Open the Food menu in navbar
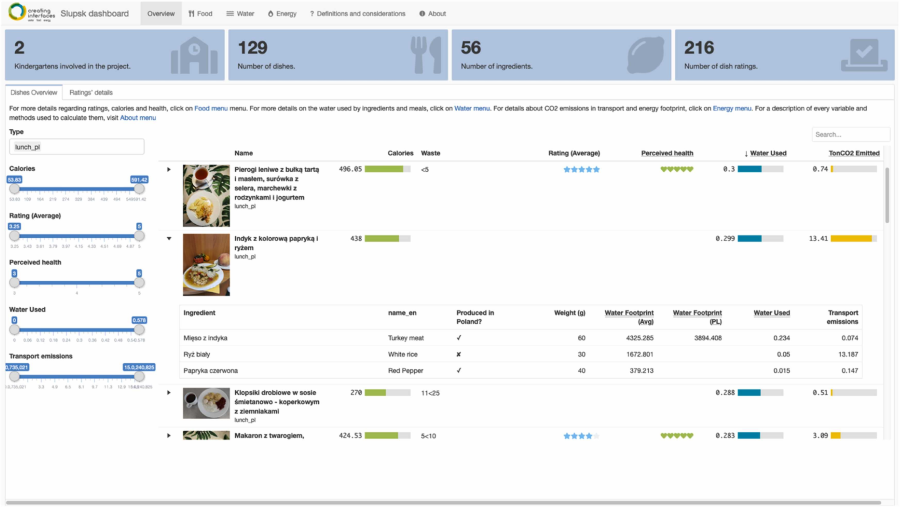The width and height of the screenshot is (900, 507). click(200, 14)
